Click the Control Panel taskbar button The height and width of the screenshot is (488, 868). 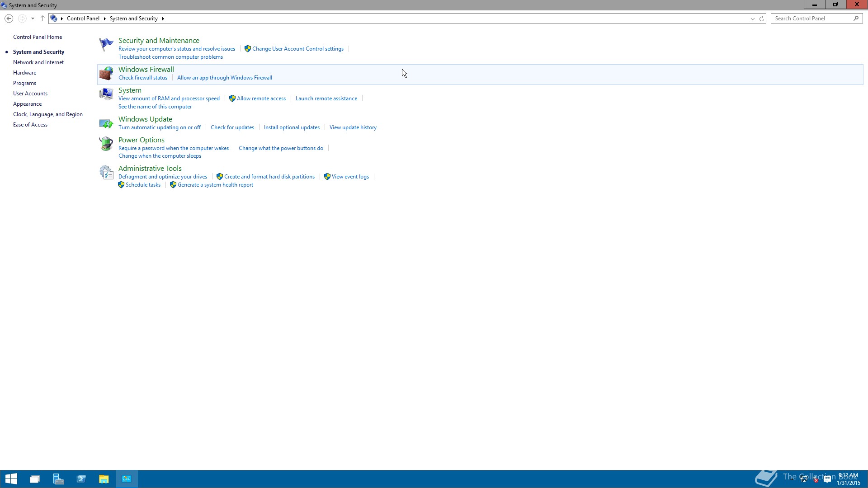click(x=127, y=479)
